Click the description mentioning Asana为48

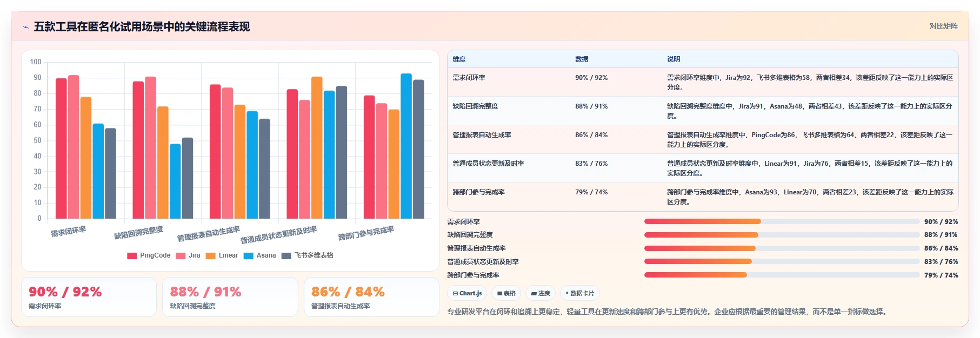click(x=810, y=111)
